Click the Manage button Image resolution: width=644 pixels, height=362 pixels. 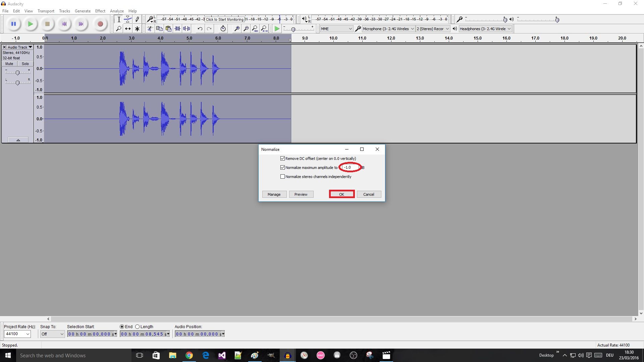(274, 194)
